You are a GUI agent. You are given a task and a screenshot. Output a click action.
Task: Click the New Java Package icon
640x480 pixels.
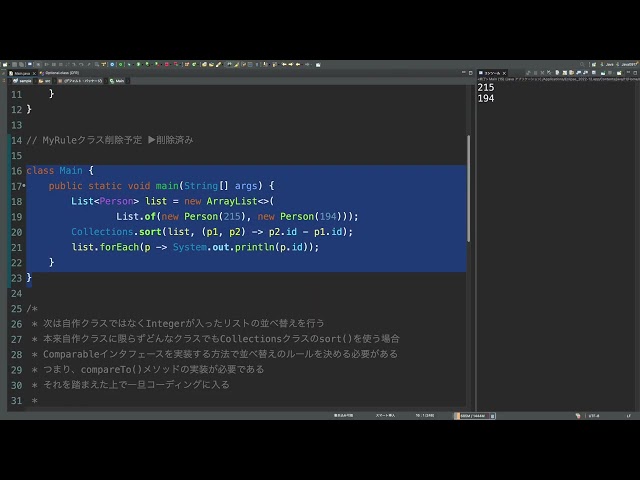click(x=187, y=64)
